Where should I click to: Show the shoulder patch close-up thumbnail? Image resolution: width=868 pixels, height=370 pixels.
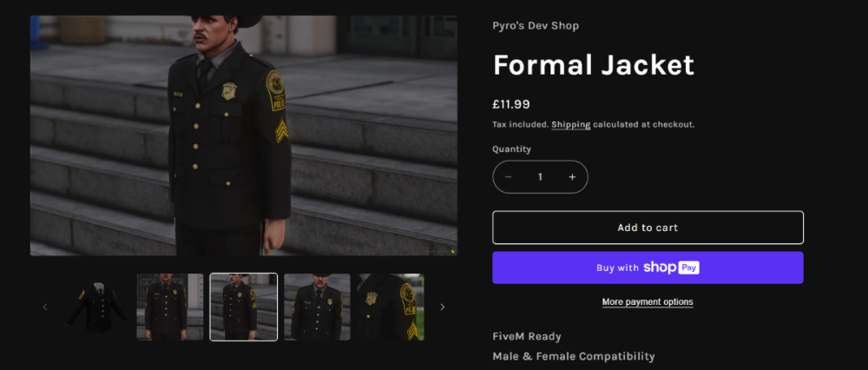coord(391,307)
